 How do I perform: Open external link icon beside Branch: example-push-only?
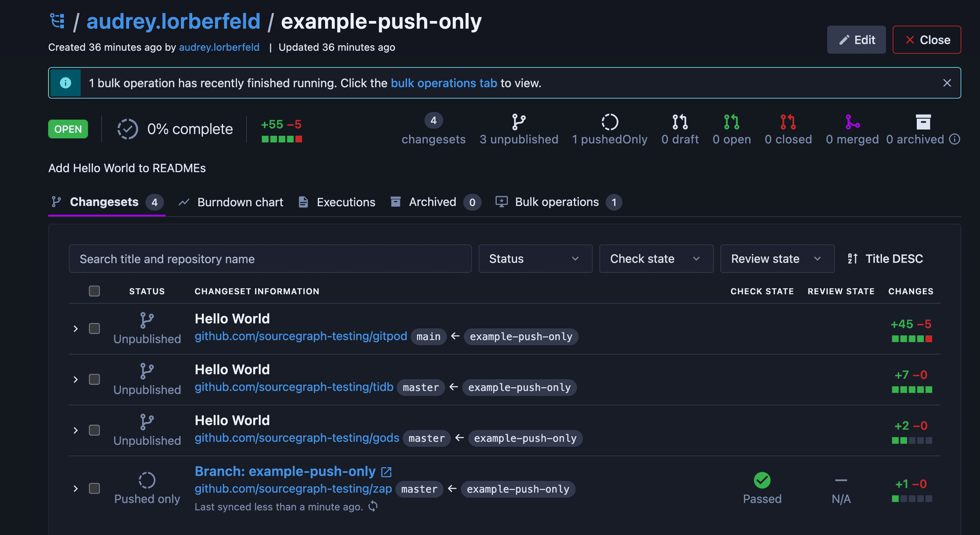pyautogui.click(x=386, y=472)
